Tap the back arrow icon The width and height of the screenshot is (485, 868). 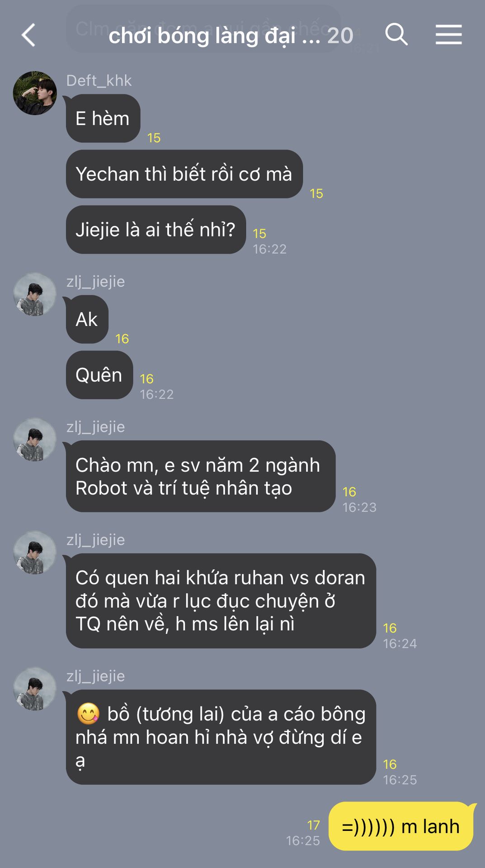[28, 35]
